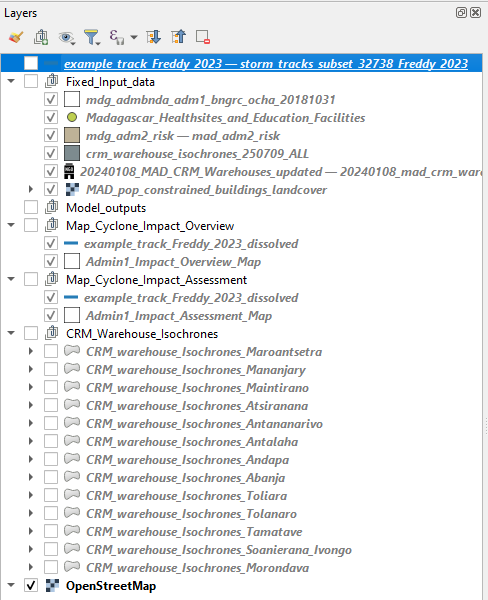The height and width of the screenshot is (600, 488).
Task: Collapse the Fixed_Input_data group
Action: click(11, 81)
